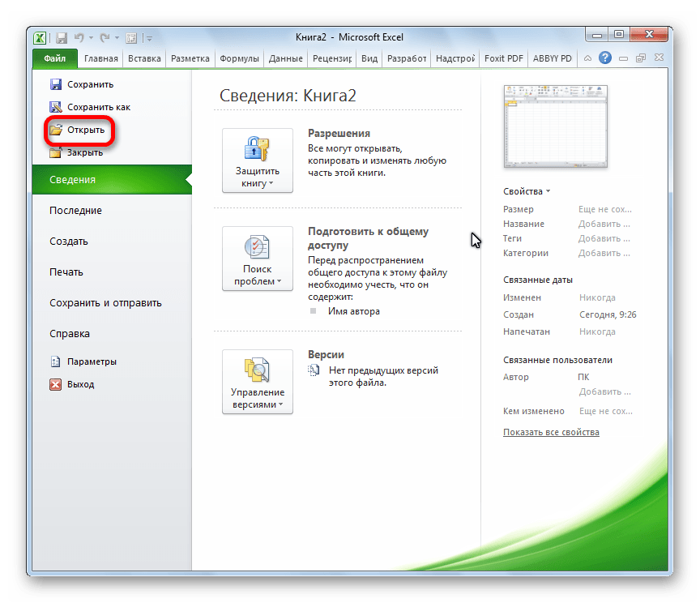Click the Save icon in quick access toolbar
The image size is (700, 603).
(x=62, y=37)
